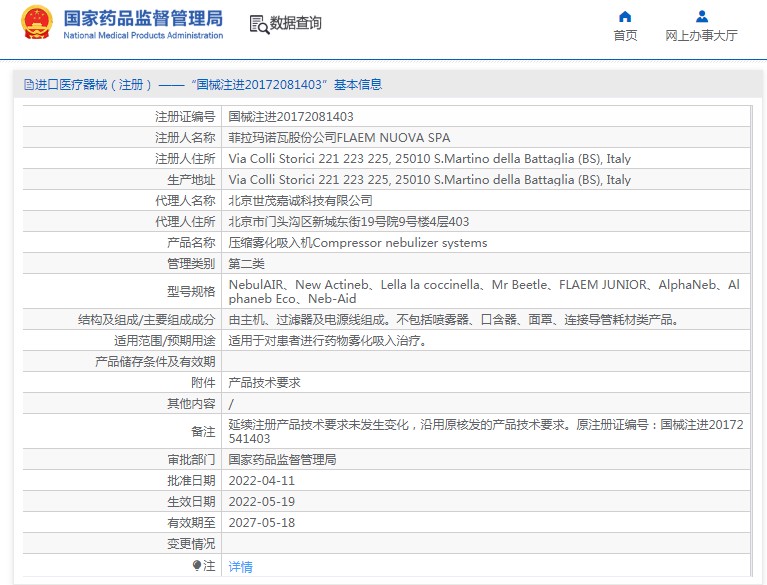Click the NMPA national emblem logo

pyautogui.click(x=37, y=22)
